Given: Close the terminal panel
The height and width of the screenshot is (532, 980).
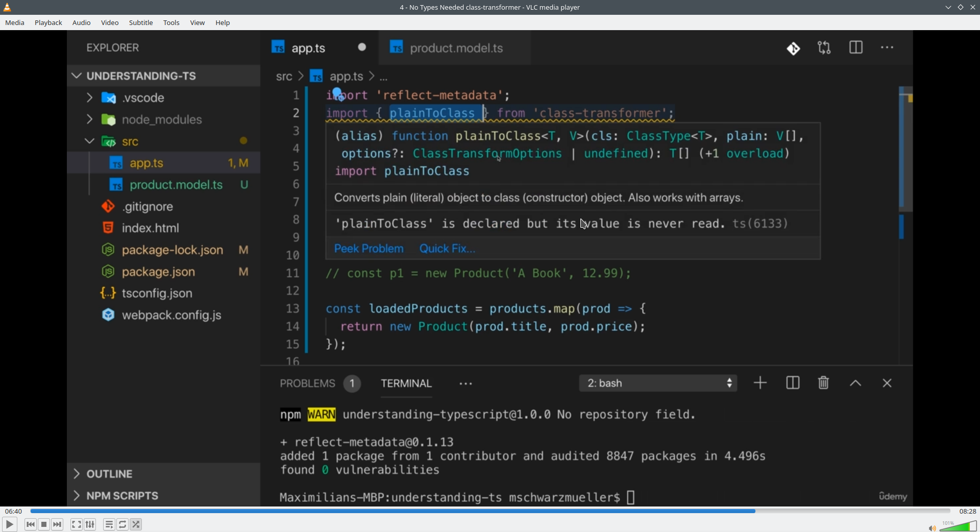Looking at the screenshot, I should click(x=888, y=383).
